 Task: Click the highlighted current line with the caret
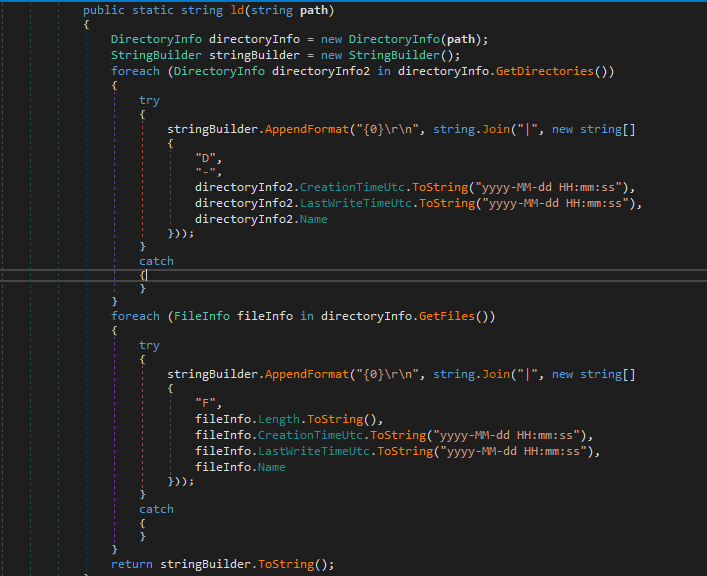(x=354, y=275)
